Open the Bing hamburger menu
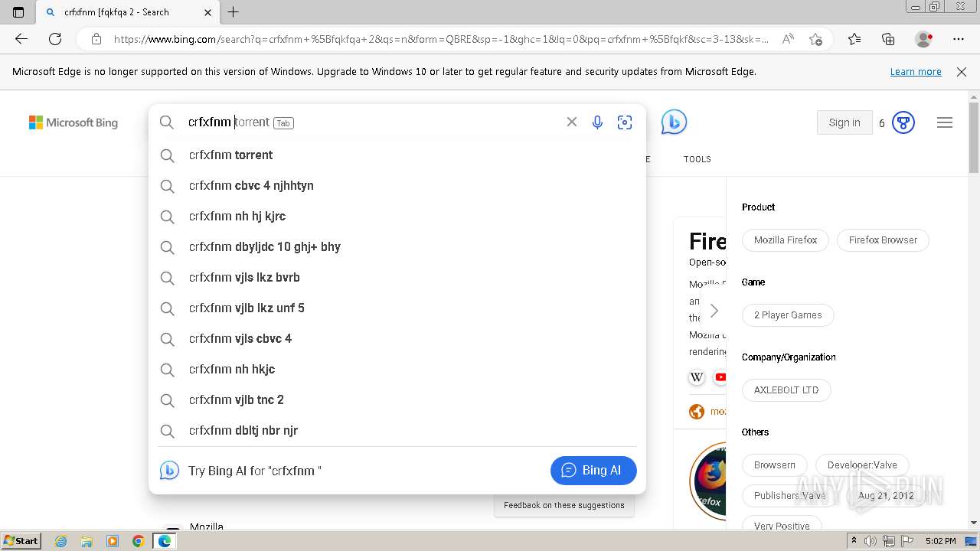The height and width of the screenshot is (551, 980). (945, 122)
